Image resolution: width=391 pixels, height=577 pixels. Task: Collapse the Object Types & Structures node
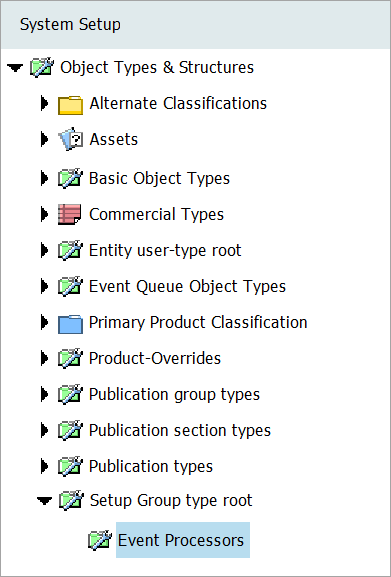tap(15, 68)
